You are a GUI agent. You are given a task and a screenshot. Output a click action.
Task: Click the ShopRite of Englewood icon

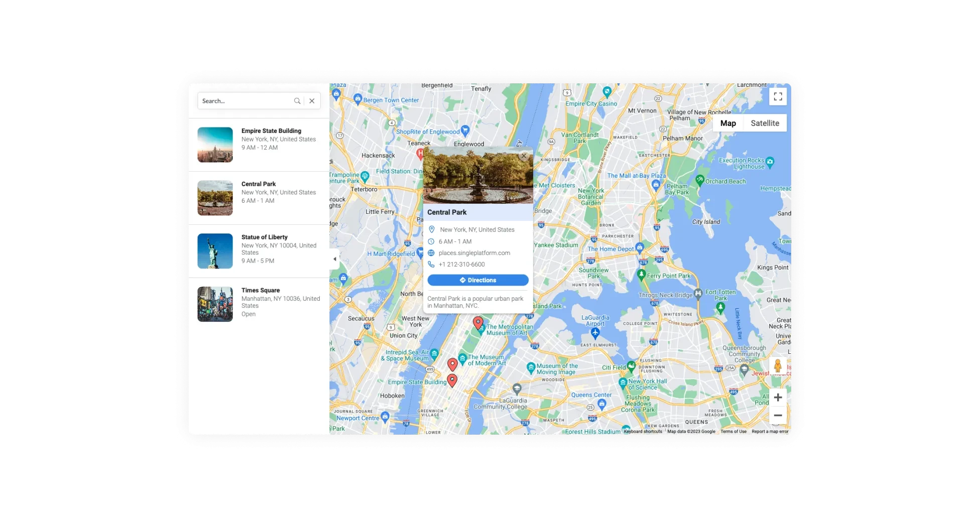pyautogui.click(x=465, y=130)
